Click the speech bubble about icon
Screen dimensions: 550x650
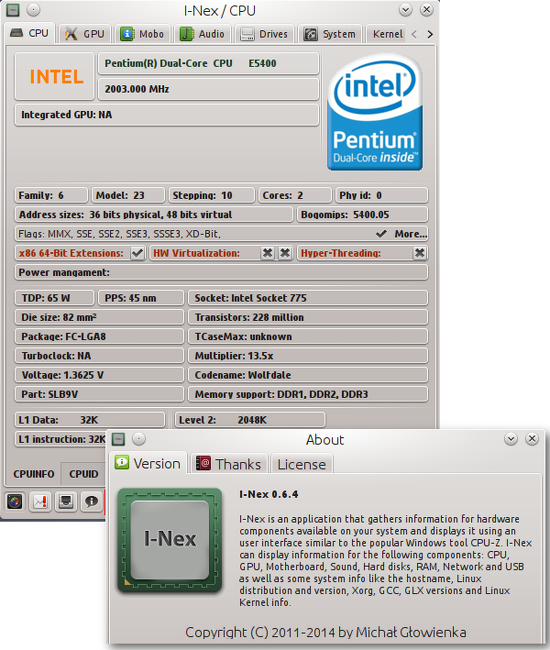click(91, 502)
